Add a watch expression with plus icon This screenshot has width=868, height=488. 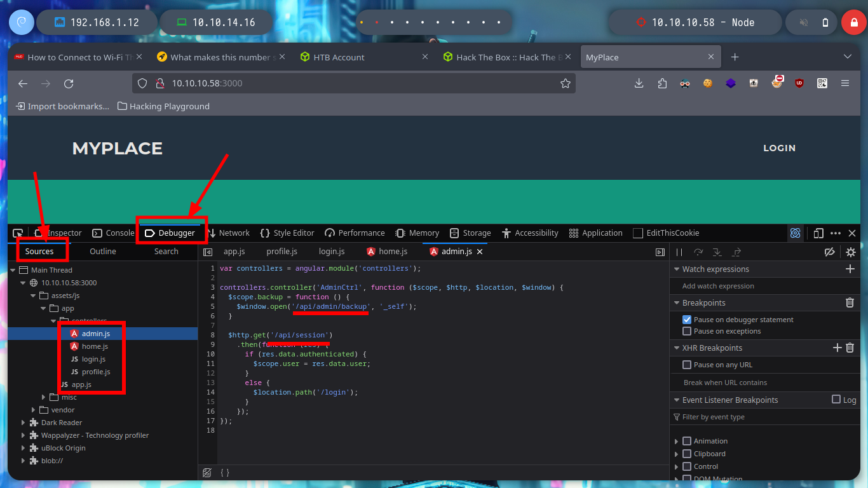(x=850, y=269)
